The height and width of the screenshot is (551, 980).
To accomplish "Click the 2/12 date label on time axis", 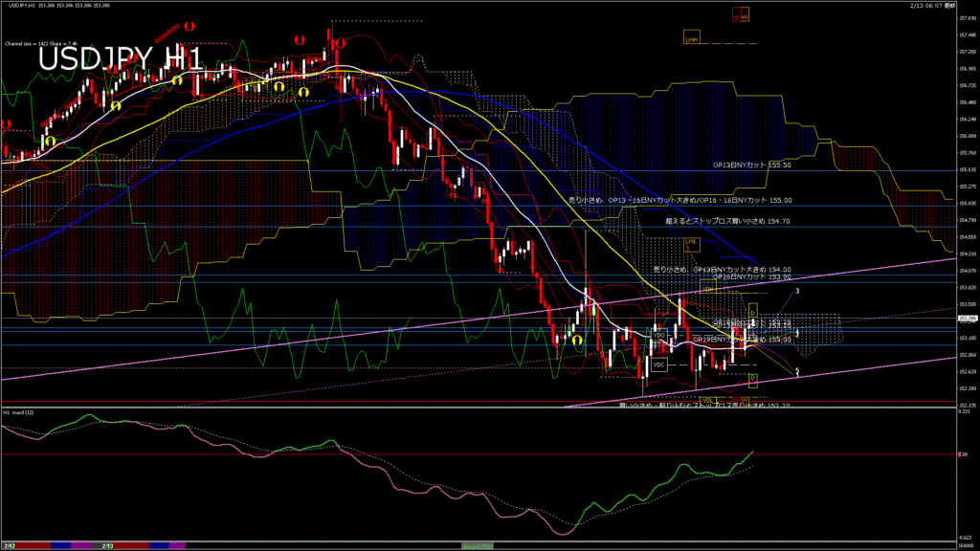I will [x=8, y=545].
